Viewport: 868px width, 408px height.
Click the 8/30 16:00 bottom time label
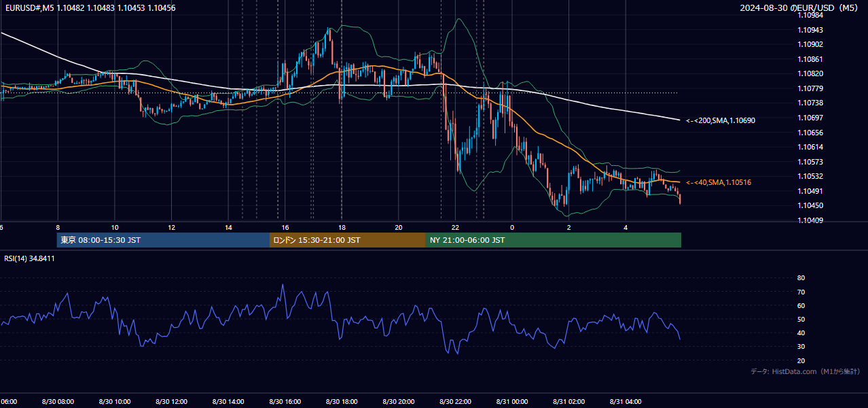285,402
